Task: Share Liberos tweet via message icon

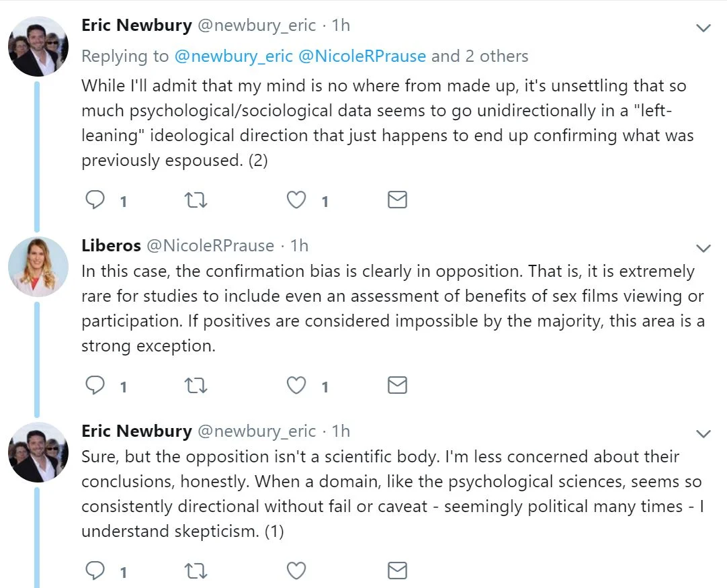Action: coord(397,386)
